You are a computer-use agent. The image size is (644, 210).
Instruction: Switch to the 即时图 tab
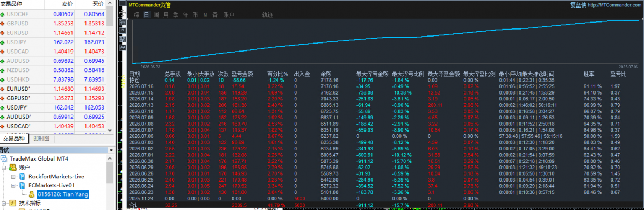point(41,139)
